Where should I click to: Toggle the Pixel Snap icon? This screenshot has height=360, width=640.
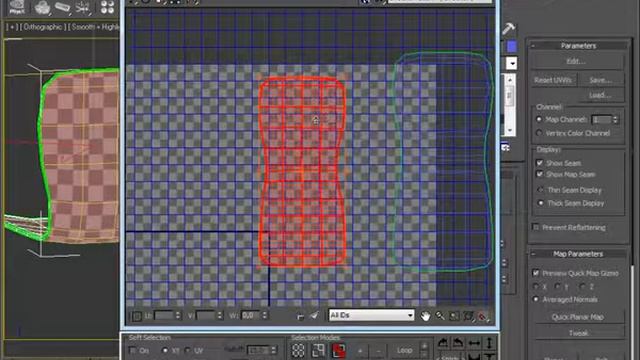[x=482, y=316]
